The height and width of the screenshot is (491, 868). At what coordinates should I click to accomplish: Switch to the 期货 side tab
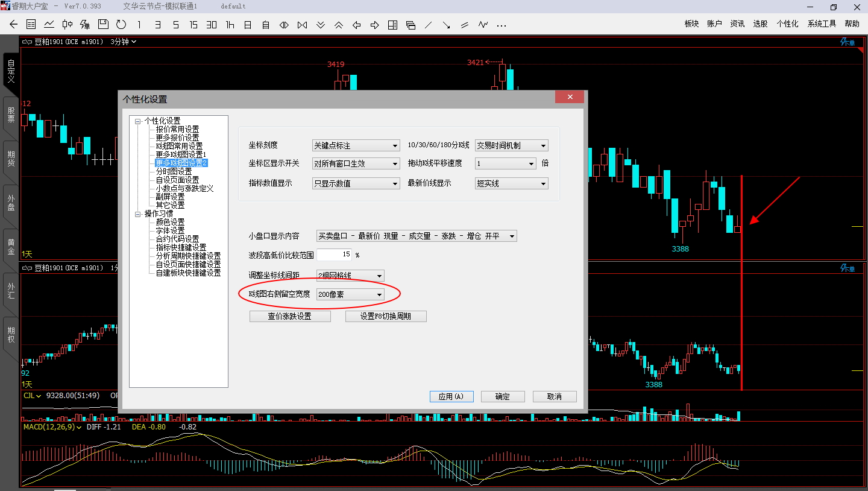(11, 158)
